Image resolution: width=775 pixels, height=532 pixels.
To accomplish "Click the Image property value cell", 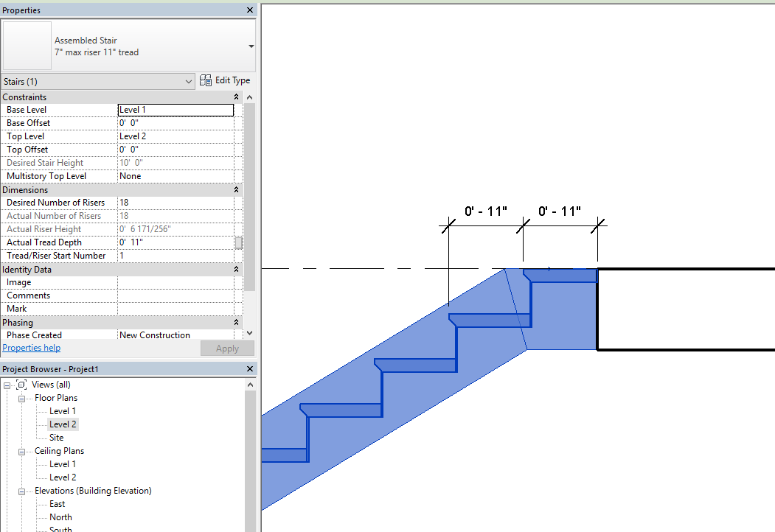I will point(175,282).
